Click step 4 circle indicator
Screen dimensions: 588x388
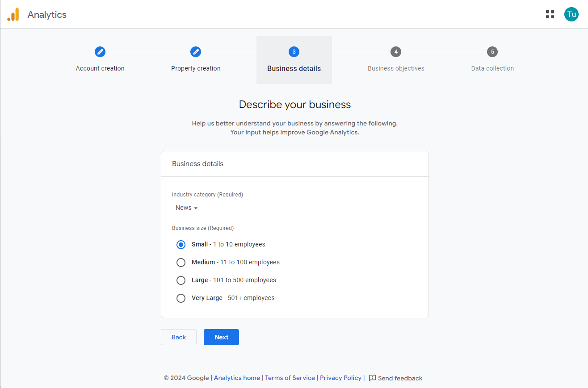[396, 52]
